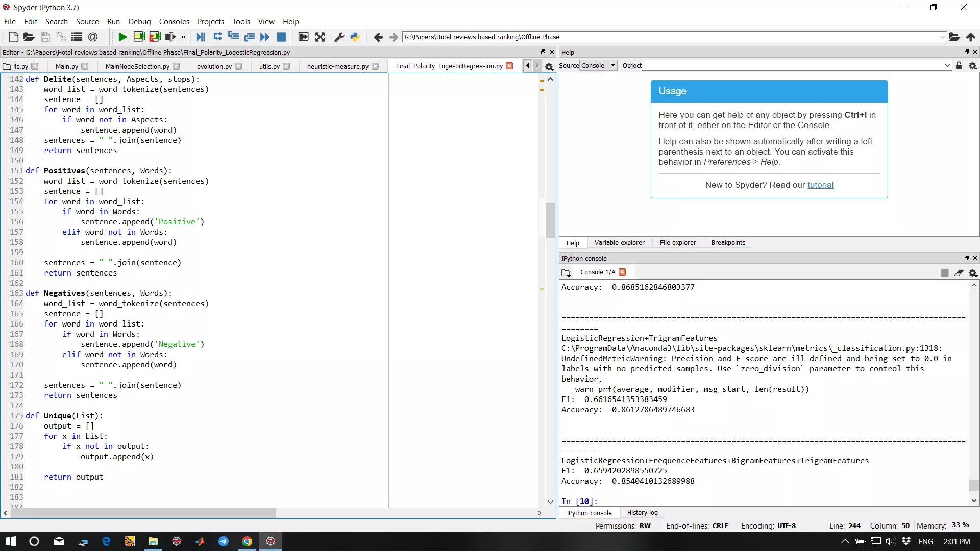Open the Tools menu
This screenshot has width=980, height=551.
[x=241, y=21]
